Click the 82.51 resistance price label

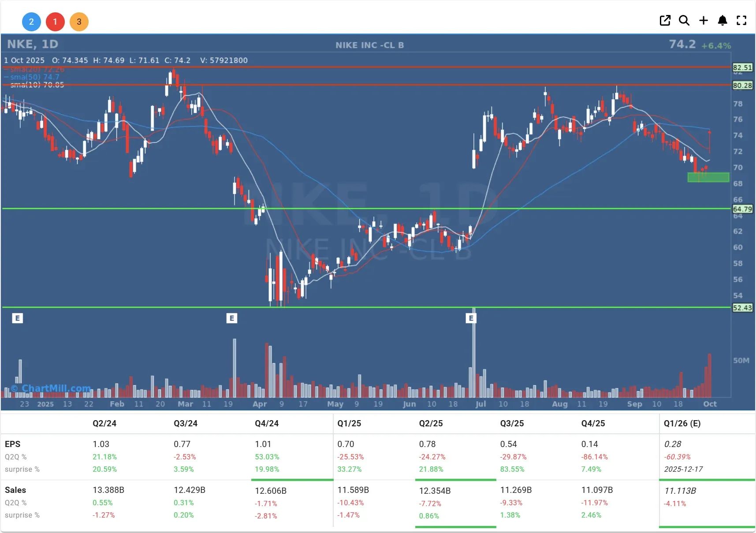(742, 67)
